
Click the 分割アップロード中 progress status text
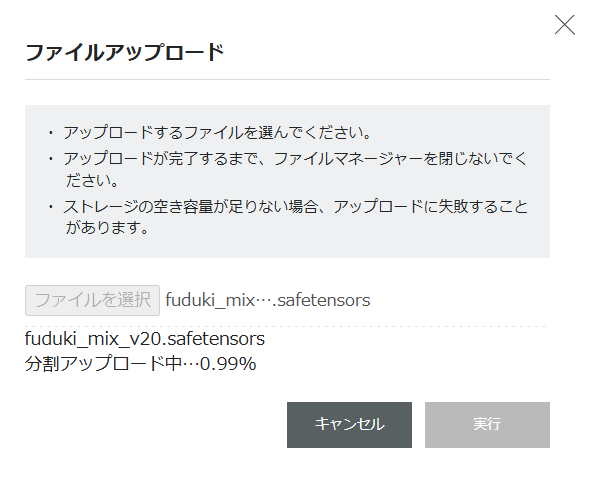[x=103, y=363]
